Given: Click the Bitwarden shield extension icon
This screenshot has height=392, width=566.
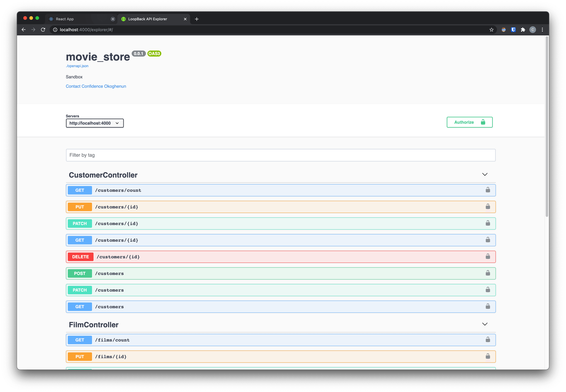Looking at the screenshot, I should [513, 30].
